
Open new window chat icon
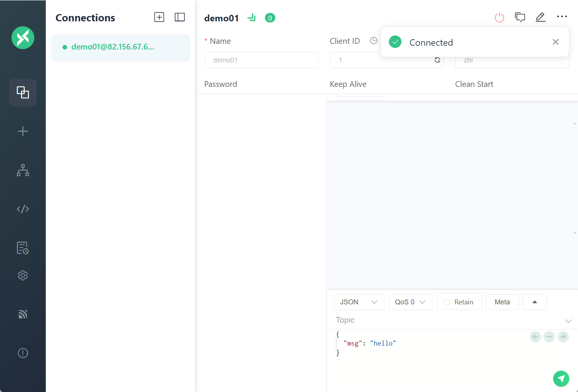point(520,18)
